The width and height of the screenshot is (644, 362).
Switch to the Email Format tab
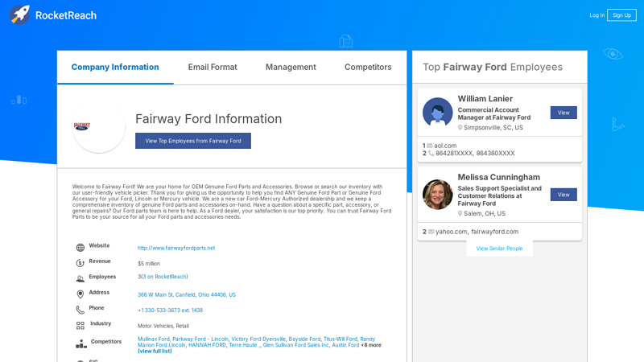(213, 67)
